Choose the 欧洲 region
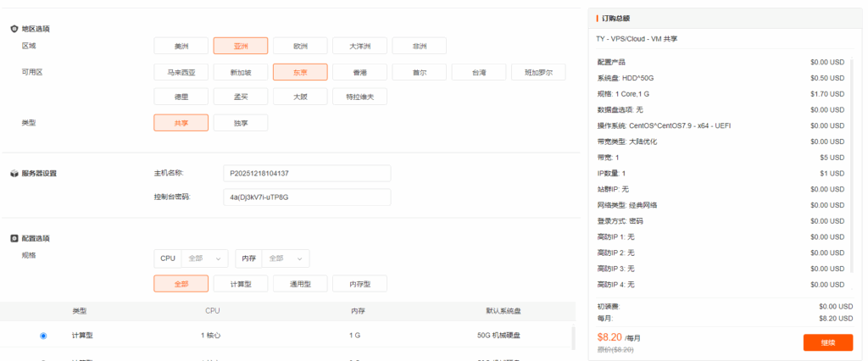The height and width of the screenshot is (361, 868). point(300,46)
